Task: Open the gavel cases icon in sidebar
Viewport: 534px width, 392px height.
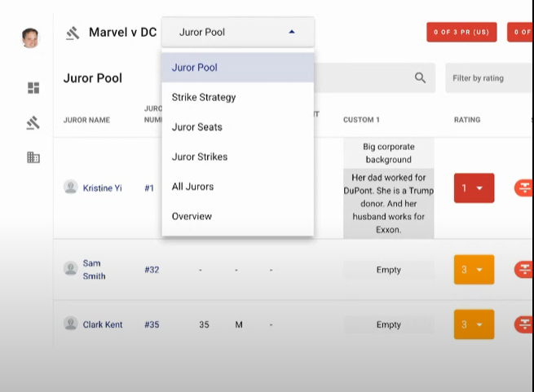Action: (33, 123)
